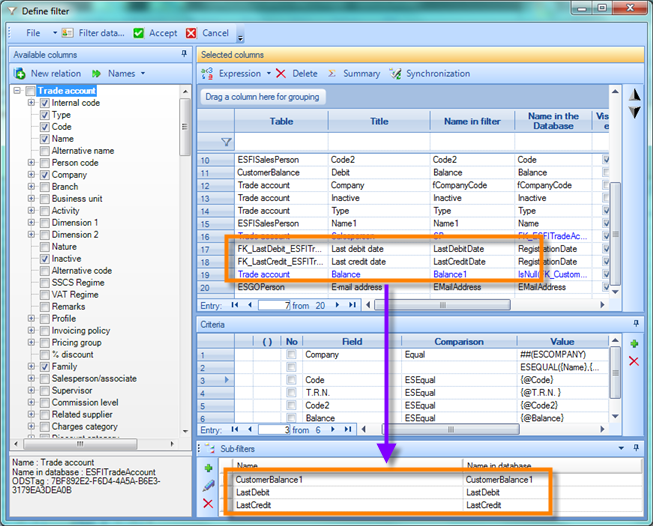Viewport: 653px width, 526px height.
Task: Click the red Delete X icon
Action: (281, 74)
